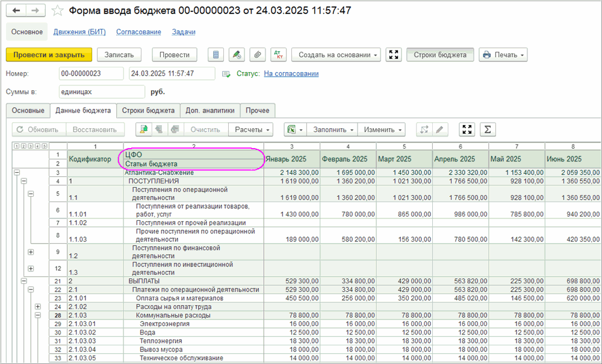Open the На согласовании status link
602x364 pixels.
pyautogui.click(x=291, y=73)
